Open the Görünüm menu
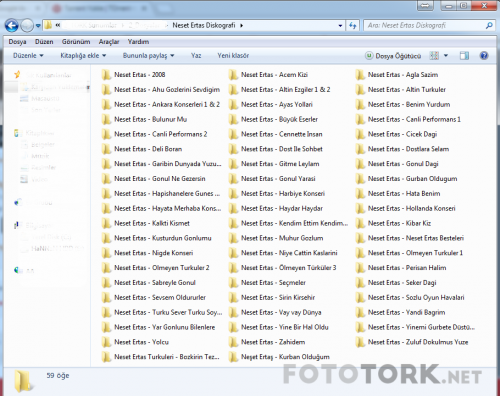Viewport: 500px width, 396px height. 76,42
